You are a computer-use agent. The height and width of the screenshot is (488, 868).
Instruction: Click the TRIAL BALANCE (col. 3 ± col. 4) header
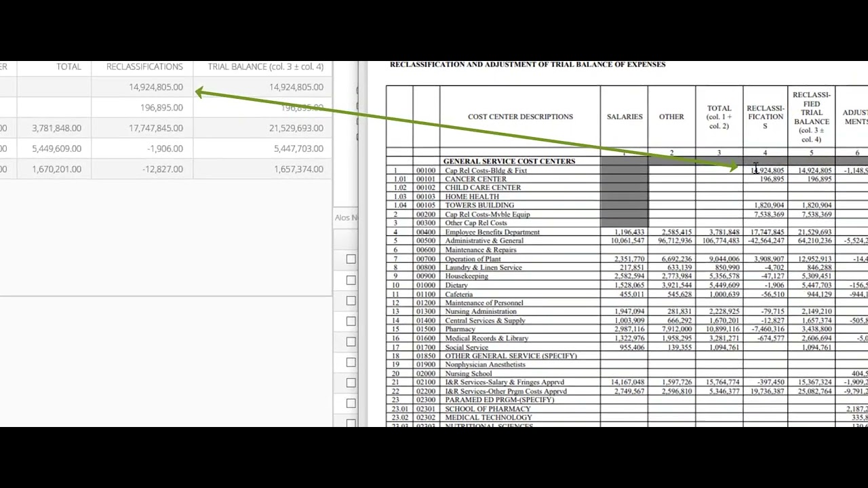point(266,66)
